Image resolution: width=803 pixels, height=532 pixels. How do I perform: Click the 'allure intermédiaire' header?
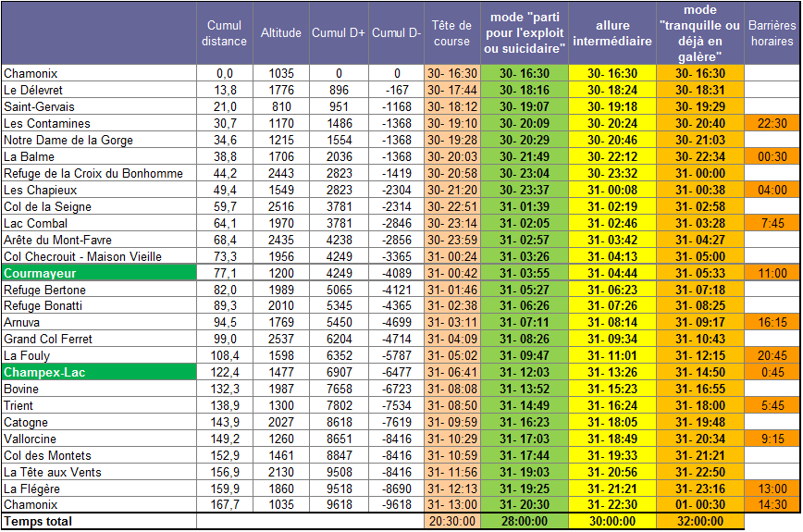(612, 33)
